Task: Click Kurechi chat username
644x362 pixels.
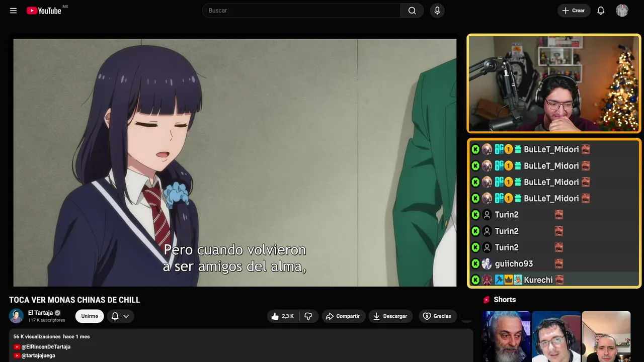Action: [538, 280]
